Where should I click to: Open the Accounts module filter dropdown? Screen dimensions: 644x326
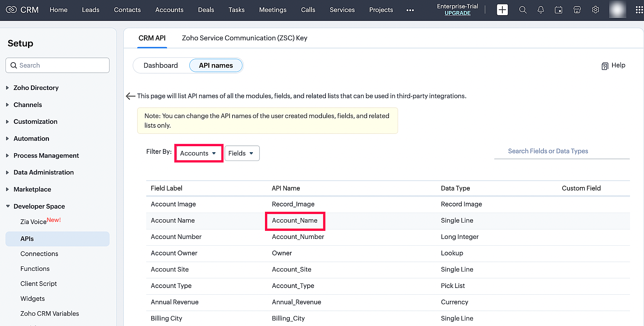click(198, 153)
